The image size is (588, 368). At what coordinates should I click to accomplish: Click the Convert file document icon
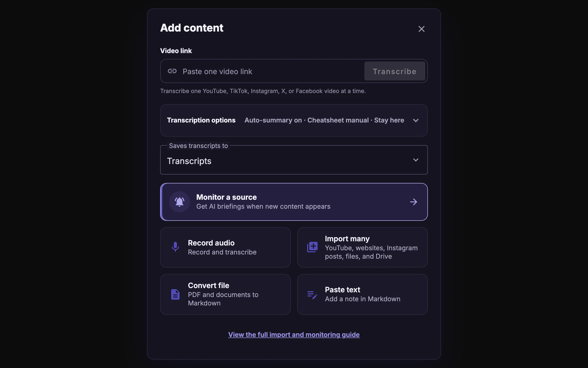(175, 294)
